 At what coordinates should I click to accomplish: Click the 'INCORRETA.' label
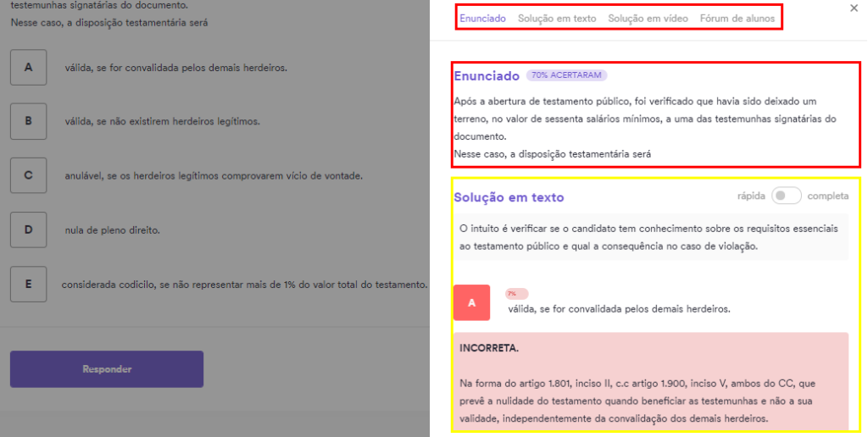click(489, 348)
